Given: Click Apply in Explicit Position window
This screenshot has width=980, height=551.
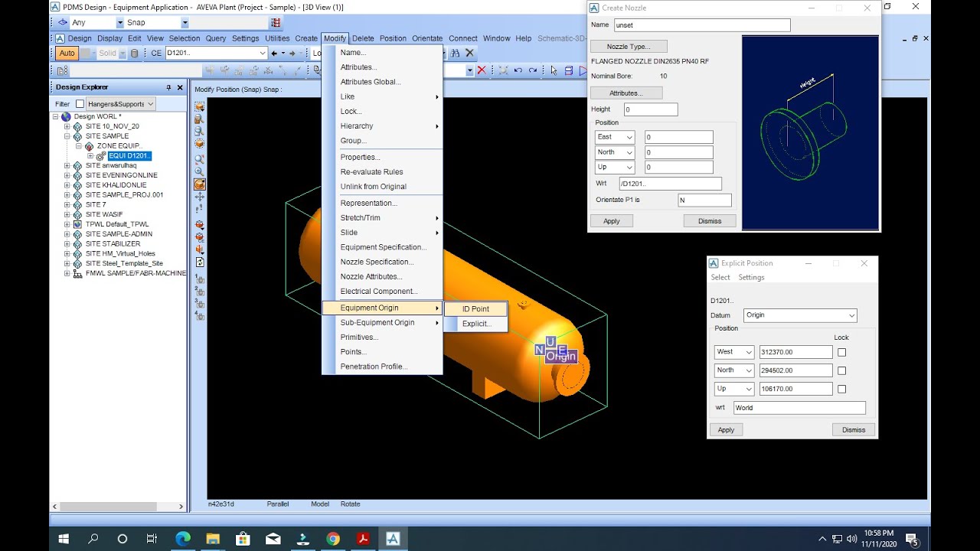Looking at the screenshot, I should 726,430.
